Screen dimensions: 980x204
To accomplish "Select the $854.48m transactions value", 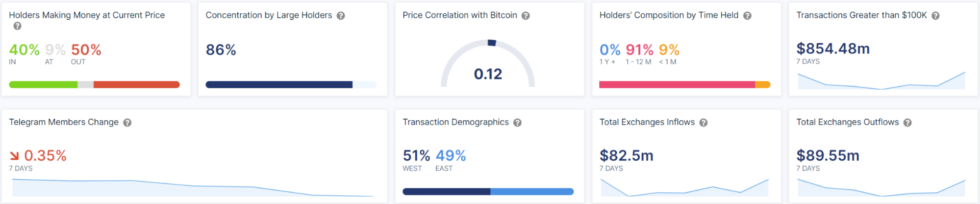I will tap(833, 49).
